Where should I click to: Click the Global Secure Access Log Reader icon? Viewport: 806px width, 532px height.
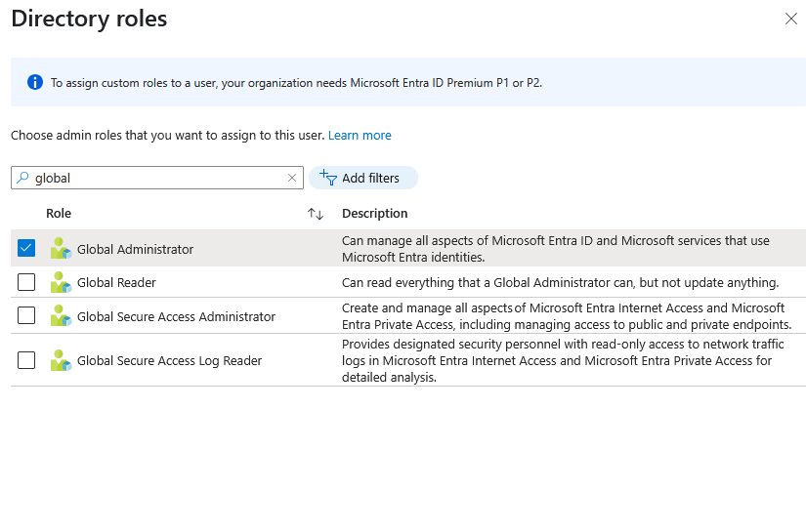coord(61,360)
